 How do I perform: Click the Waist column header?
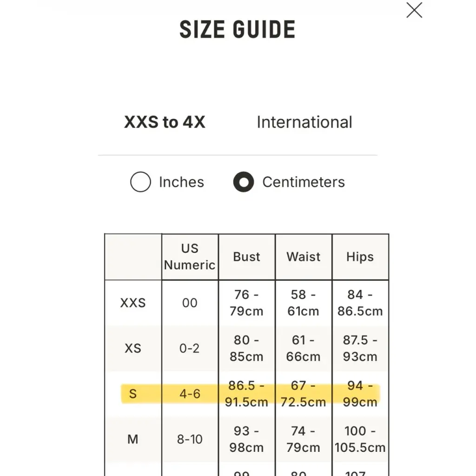click(304, 257)
